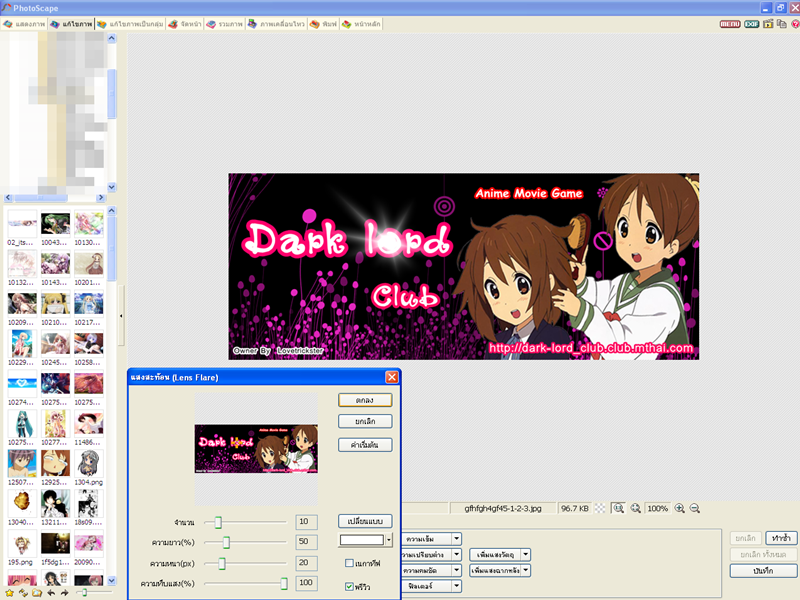
Task: Click the red MENU icon
Action: (x=730, y=24)
